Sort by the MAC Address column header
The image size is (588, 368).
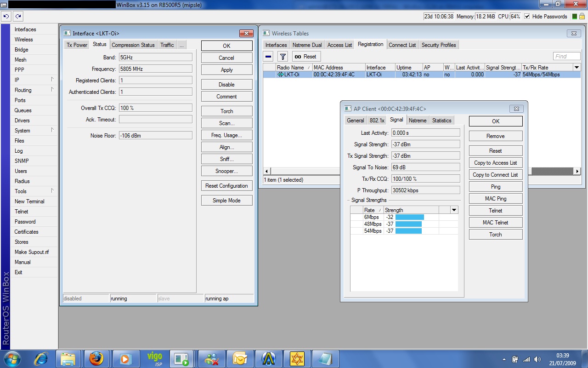tap(339, 68)
